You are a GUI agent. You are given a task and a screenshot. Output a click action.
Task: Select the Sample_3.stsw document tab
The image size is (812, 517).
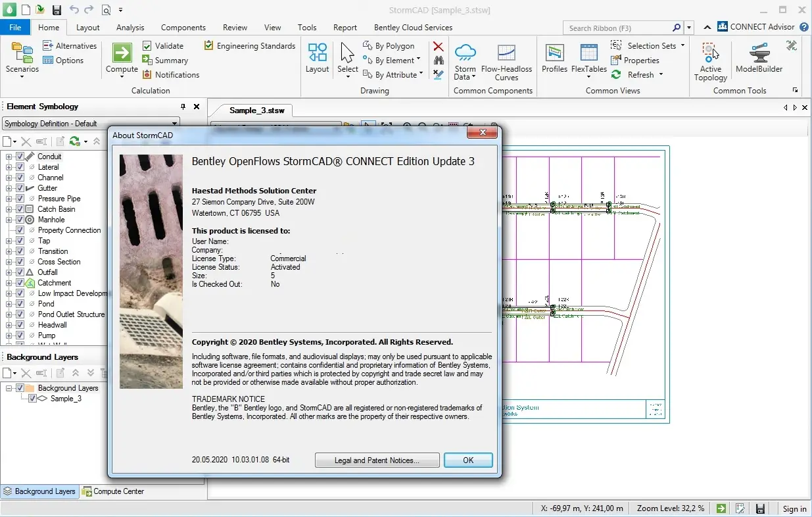click(x=256, y=110)
